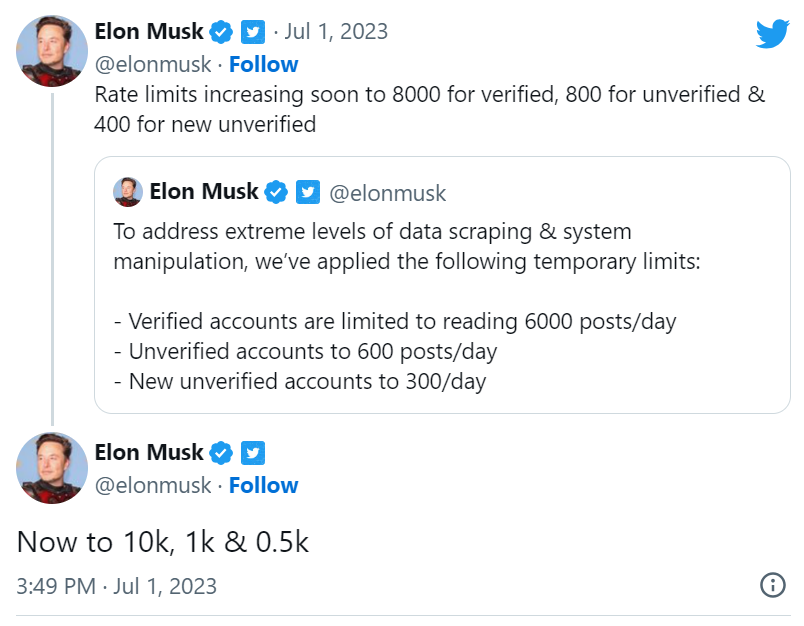This screenshot has width=804, height=626.
Task: Click verified badge in top tweet header
Action: 221,32
